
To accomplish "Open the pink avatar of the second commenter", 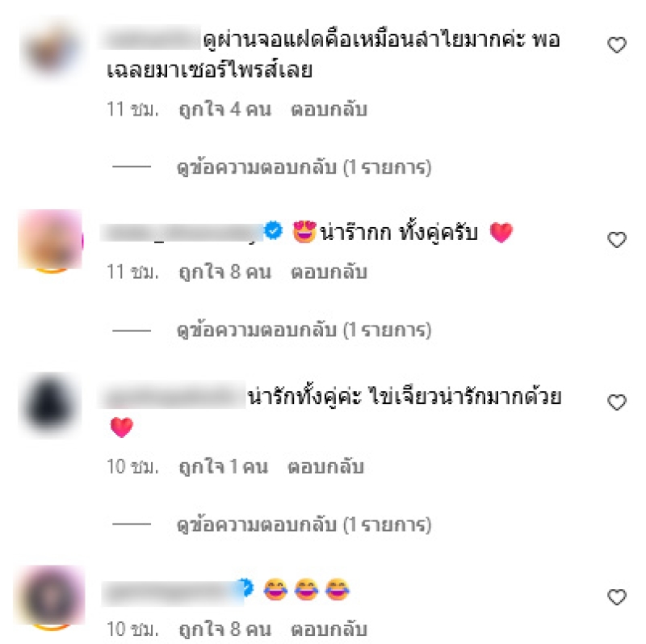I will pyautogui.click(x=51, y=240).
